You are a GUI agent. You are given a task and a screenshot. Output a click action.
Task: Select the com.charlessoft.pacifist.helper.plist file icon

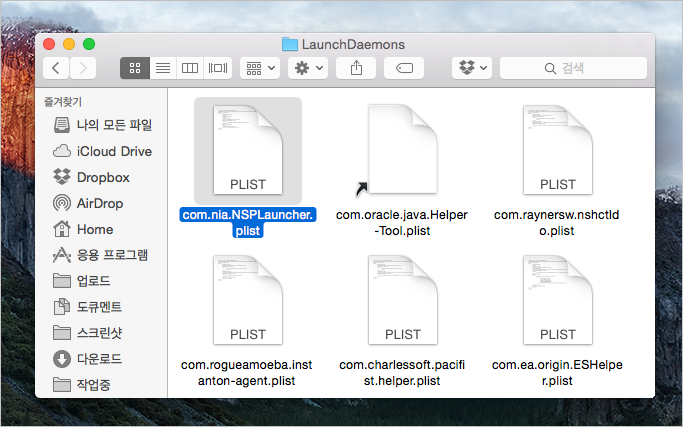(402, 300)
